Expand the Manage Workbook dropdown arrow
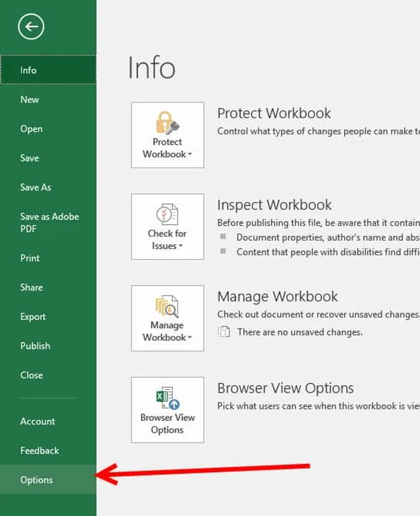Image resolution: width=420 pixels, height=516 pixels. (190, 337)
